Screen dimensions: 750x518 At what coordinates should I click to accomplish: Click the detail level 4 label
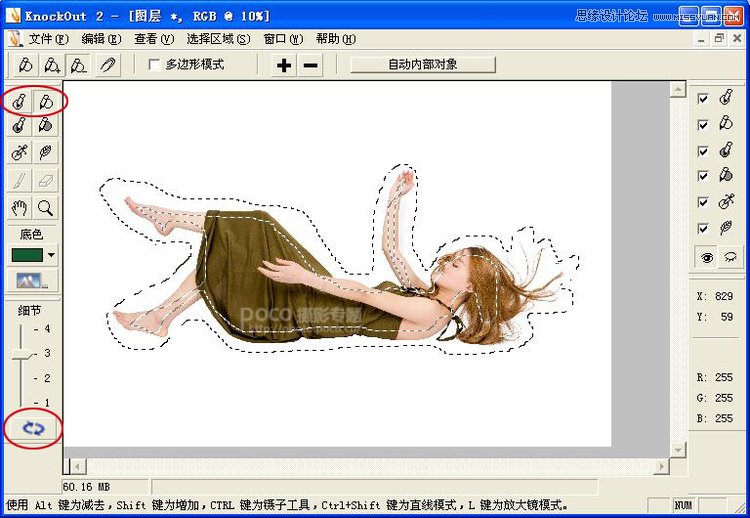pyautogui.click(x=47, y=329)
